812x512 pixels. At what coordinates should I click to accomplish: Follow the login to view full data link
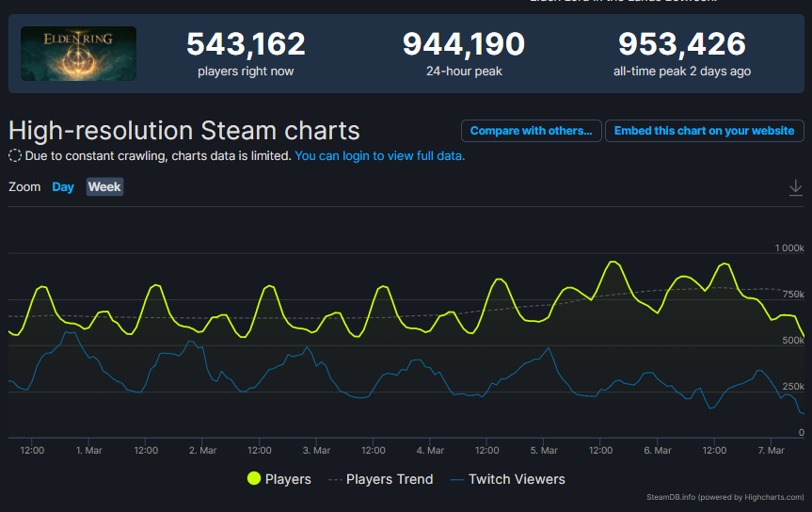tap(379, 155)
